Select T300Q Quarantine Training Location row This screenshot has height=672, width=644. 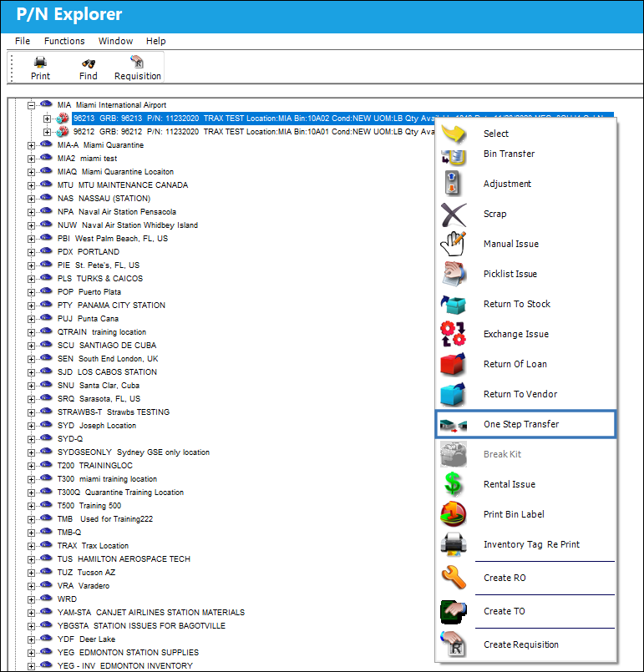[120, 493]
